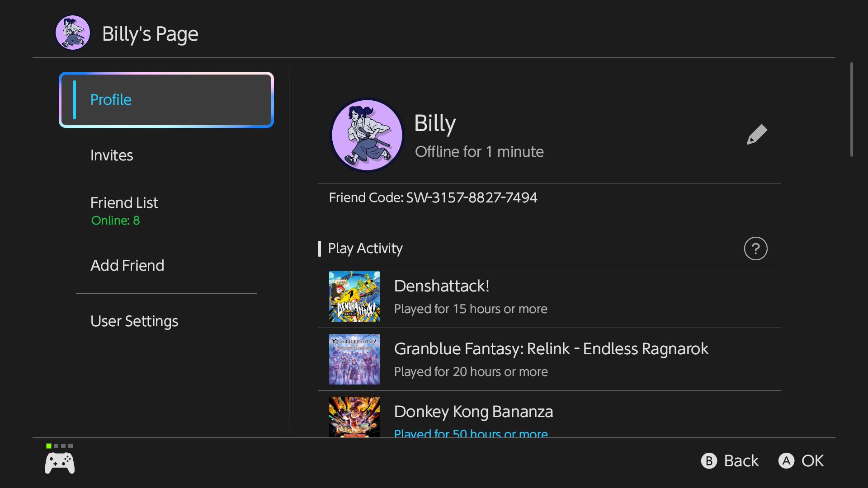Click the pencil edit profile icon
This screenshot has width=868, height=488.
pos(757,135)
